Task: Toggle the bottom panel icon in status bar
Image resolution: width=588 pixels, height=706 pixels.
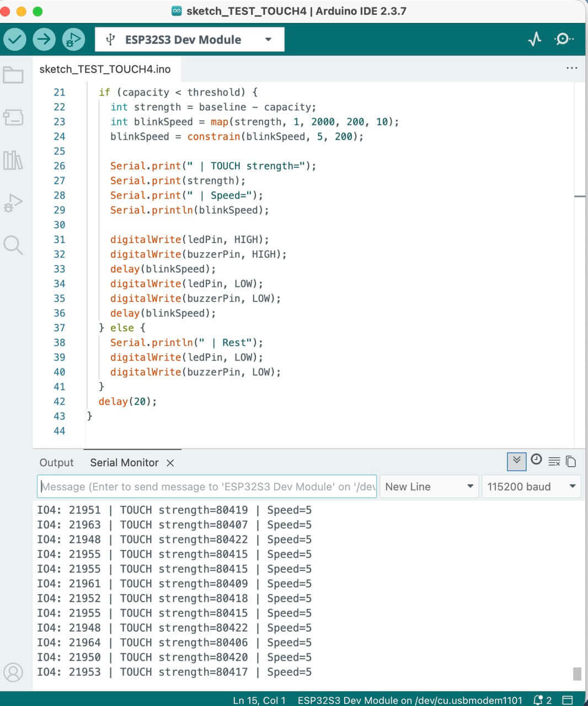Action: click(x=567, y=700)
